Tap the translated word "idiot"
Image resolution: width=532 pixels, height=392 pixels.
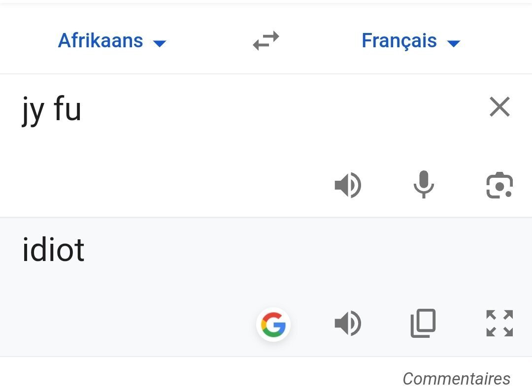(53, 250)
